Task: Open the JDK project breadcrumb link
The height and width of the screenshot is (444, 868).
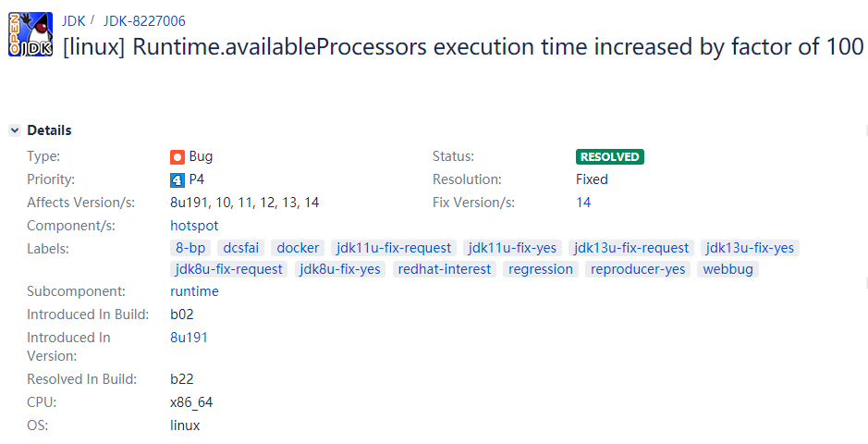Action: point(73,21)
